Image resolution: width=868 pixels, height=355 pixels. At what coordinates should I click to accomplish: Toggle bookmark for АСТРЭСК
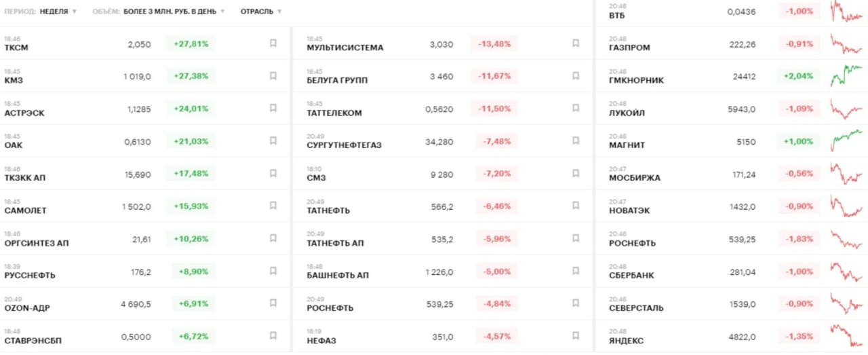(273, 109)
